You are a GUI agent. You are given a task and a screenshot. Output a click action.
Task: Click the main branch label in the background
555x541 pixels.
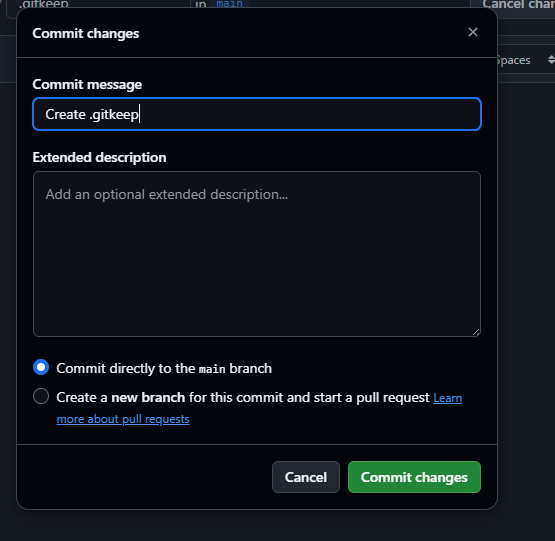[229, 4]
